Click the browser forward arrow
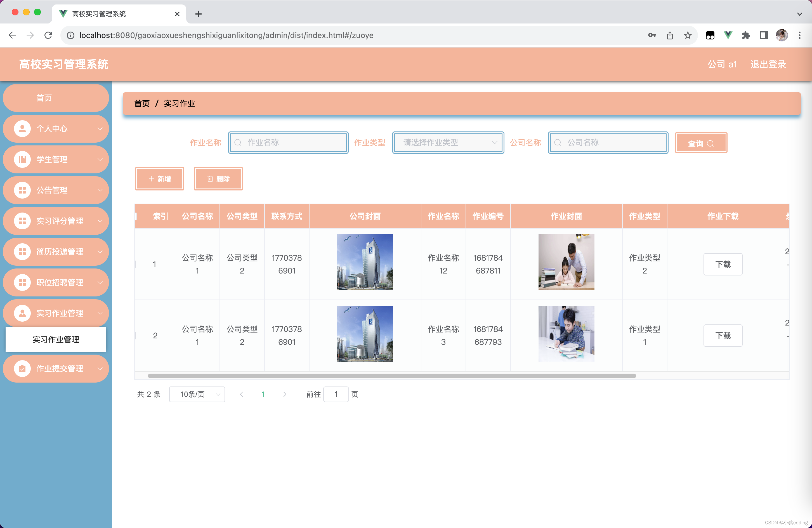The height and width of the screenshot is (528, 812). pos(30,35)
